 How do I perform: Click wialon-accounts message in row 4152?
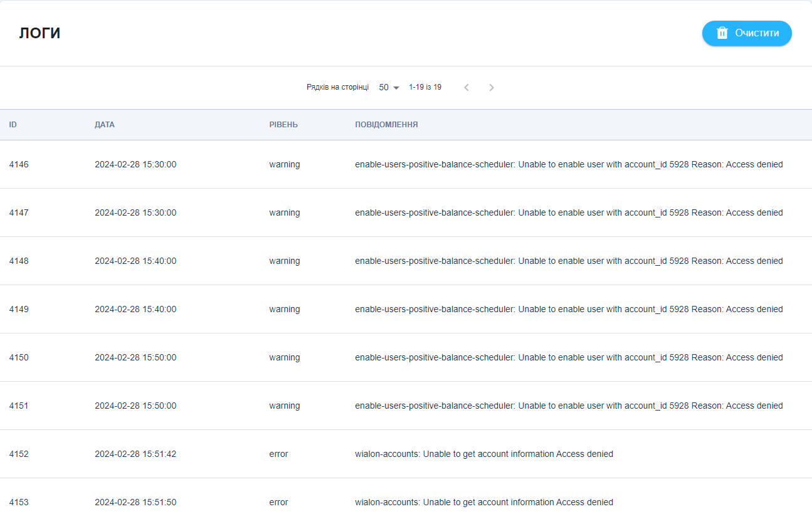point(484,454)
